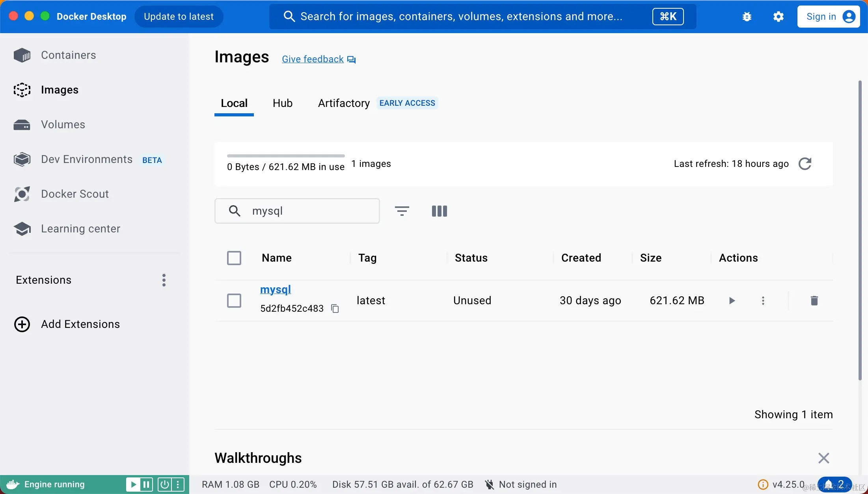Check the mysql image row checkbox
868x494 pixels.
[234, 301]
